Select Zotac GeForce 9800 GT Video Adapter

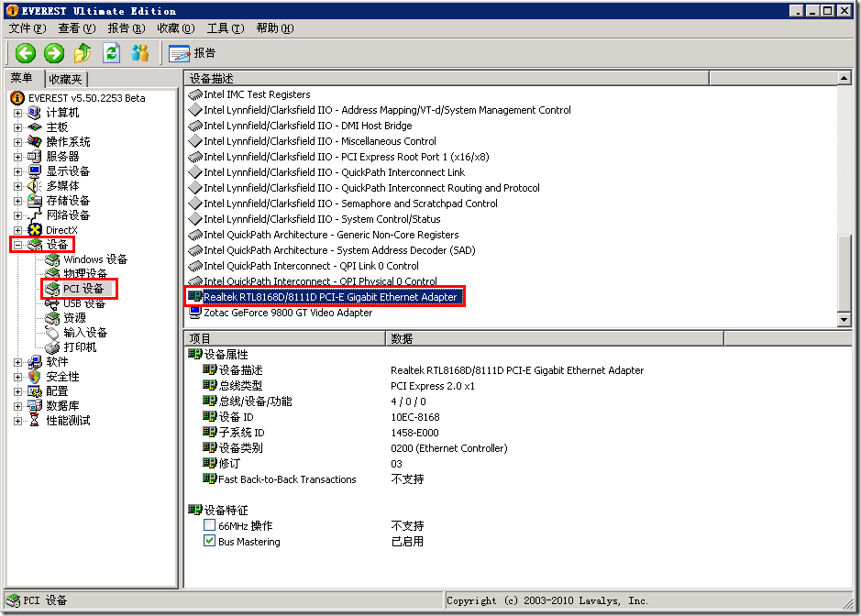(x=288, y=313)
